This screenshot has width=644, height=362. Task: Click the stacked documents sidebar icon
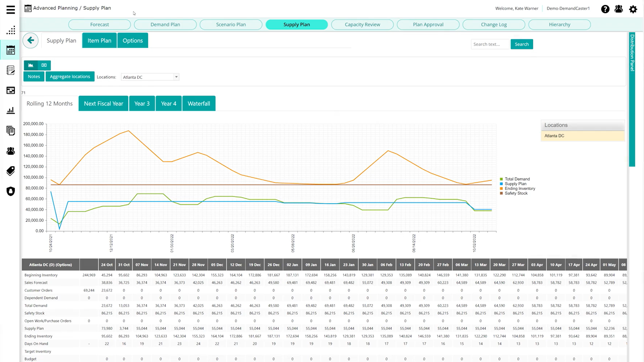(11, 131)
